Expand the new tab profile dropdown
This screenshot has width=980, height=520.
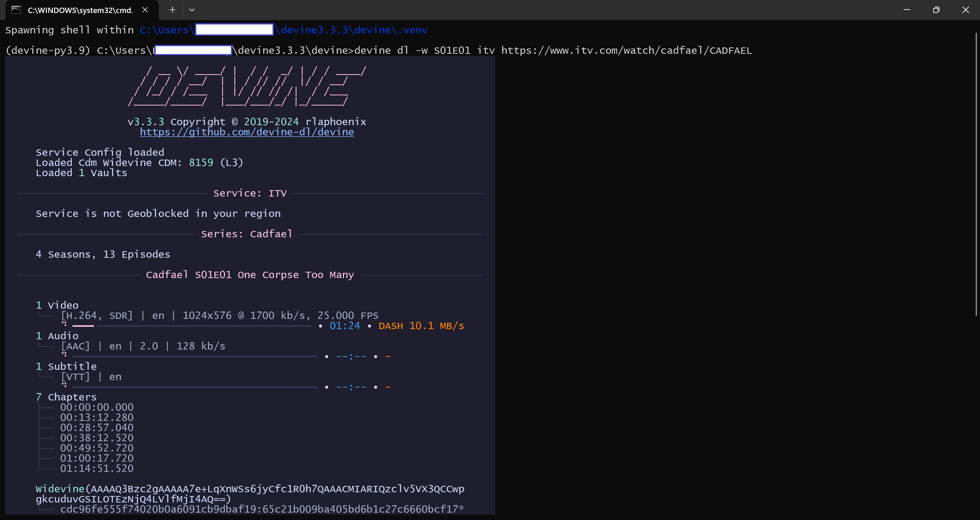click(192, 10)
